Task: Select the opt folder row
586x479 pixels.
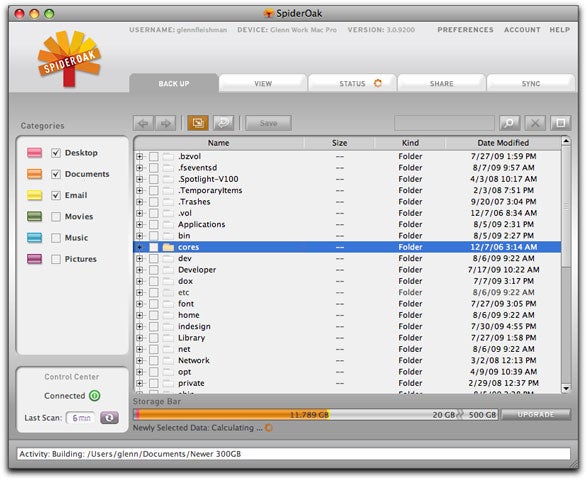Action: click(347, 372)
